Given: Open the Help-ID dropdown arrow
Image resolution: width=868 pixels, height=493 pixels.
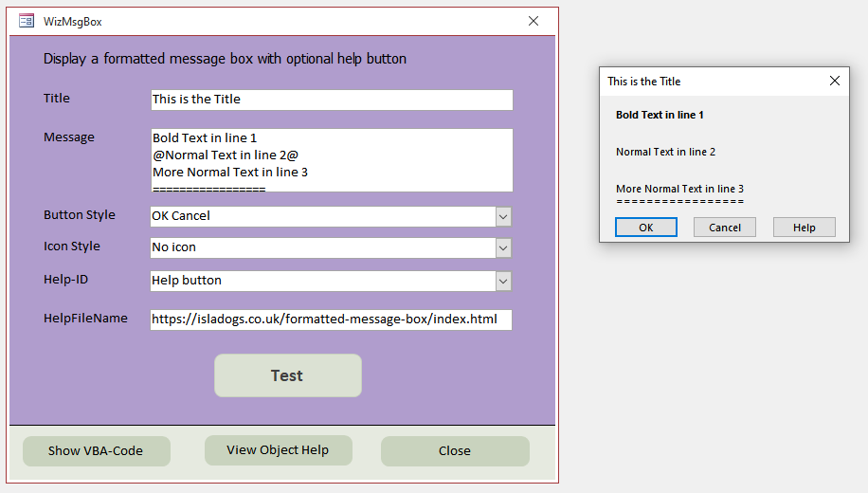Looking at the screenshot, I should (x=502, y=281).
